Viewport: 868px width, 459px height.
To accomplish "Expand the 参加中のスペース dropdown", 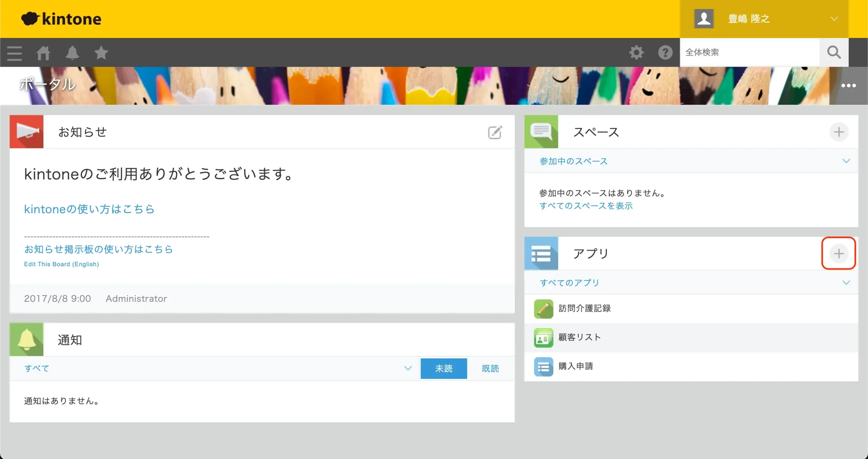I will [x=691, y=161].
